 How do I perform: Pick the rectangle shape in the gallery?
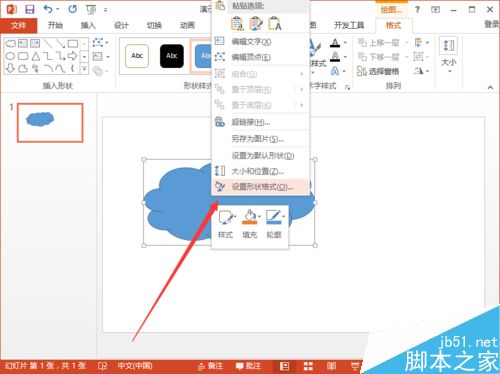pos(73,43)
